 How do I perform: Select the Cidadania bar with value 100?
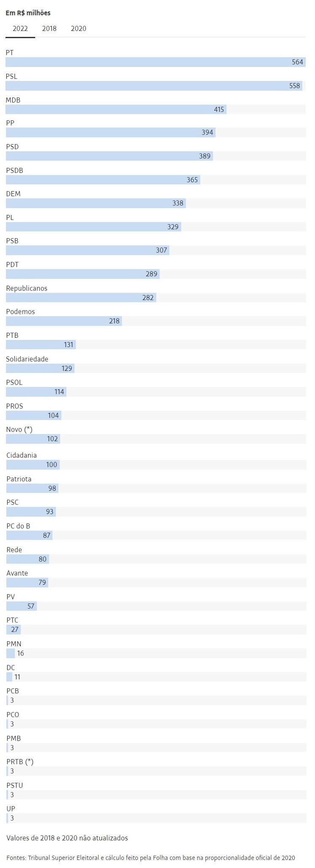tap(33, 465)
